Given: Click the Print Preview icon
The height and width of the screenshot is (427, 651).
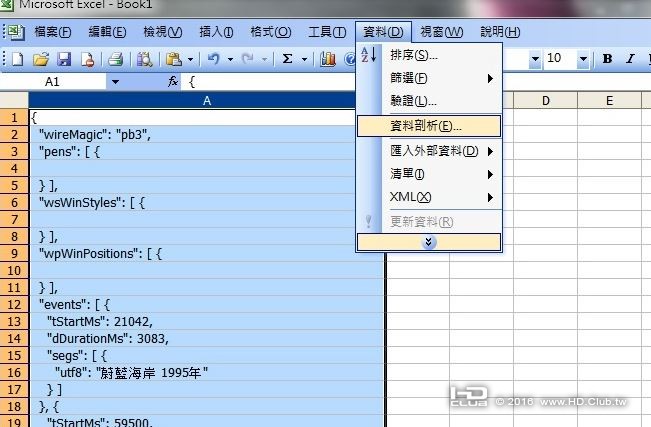Looking at the screenshot, I should [144, 59].
